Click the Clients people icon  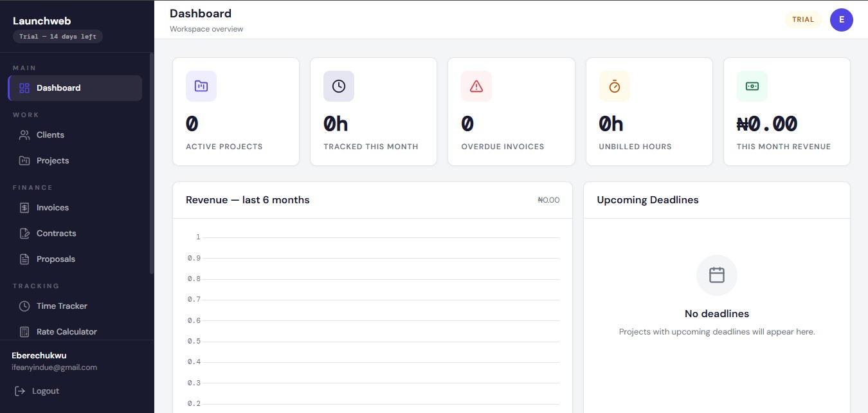click(x=24, y=135)
